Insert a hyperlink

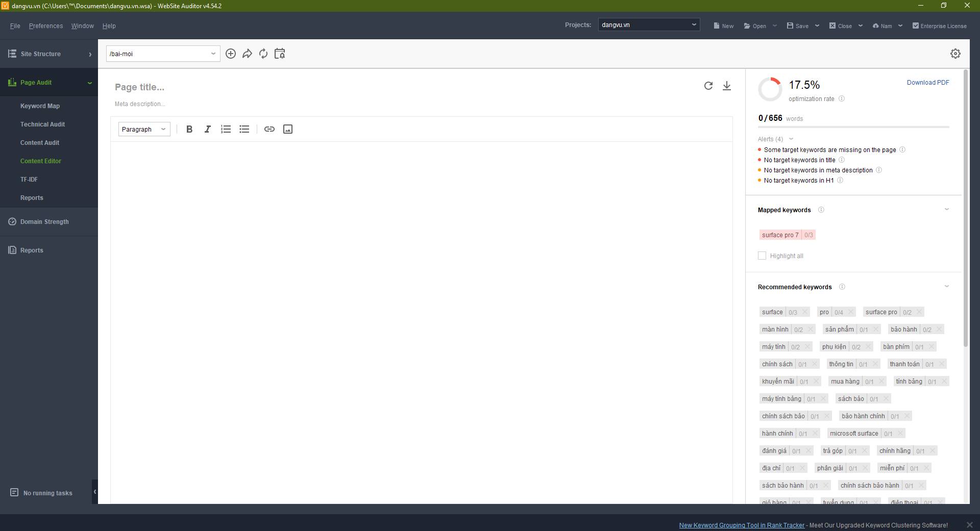tap(269, 129)
